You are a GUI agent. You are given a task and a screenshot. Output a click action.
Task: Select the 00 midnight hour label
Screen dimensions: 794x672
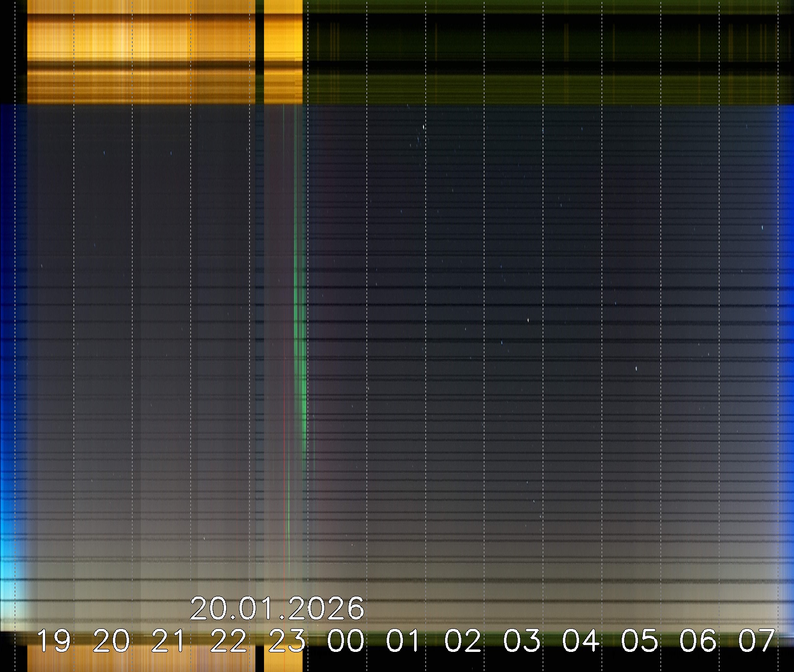346,641
